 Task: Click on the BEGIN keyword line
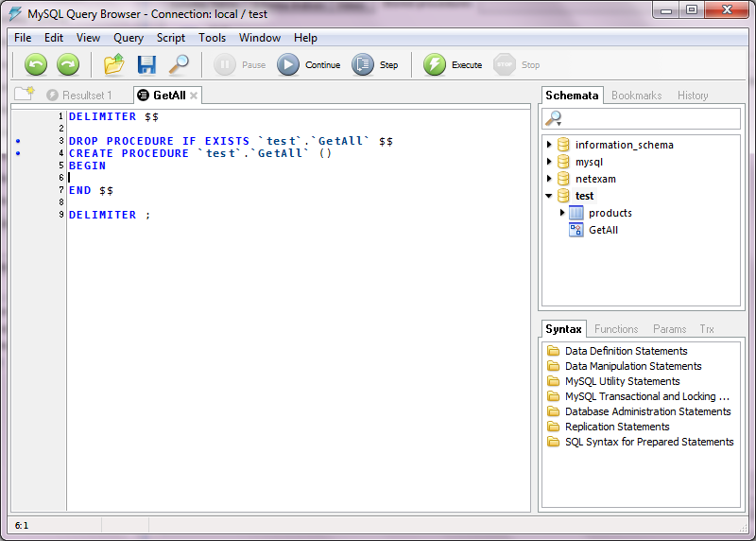coord(87,166)
